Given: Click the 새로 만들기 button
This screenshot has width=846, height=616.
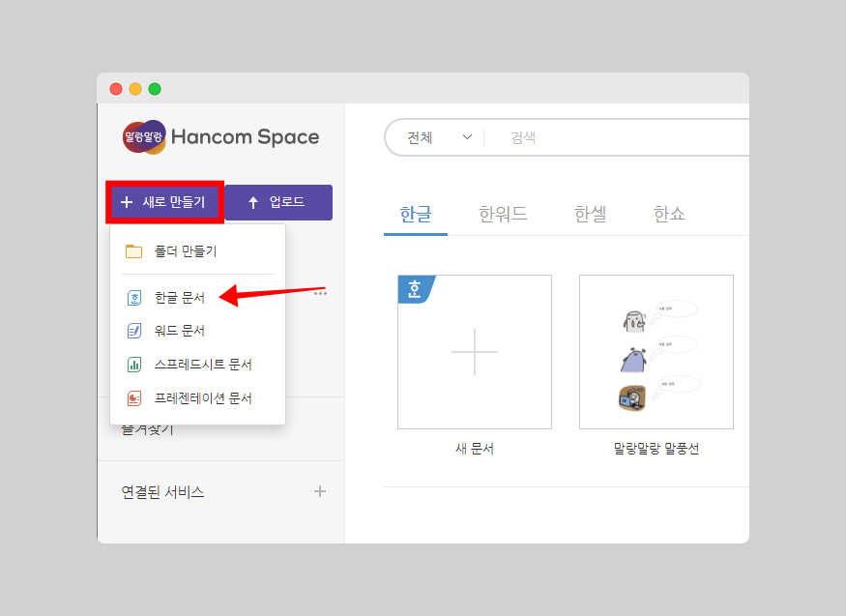Looking at the screenshot, I should [x=165, y=202].
